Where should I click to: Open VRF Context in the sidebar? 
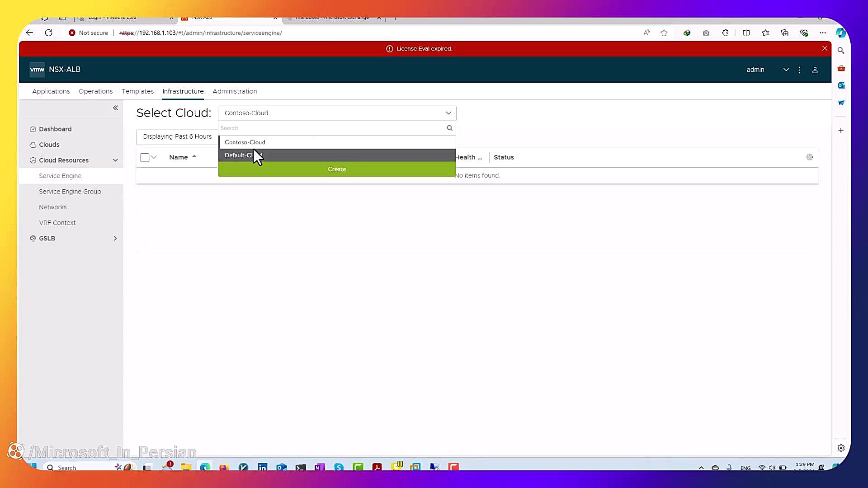click(57, 223)
